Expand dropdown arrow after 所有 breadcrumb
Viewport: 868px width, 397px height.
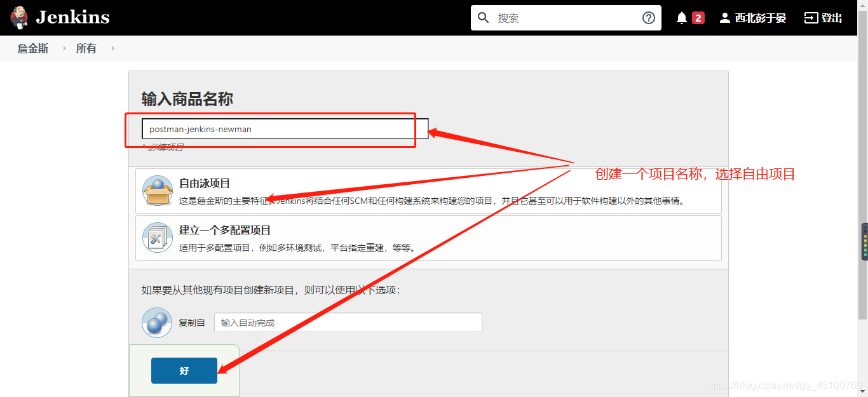click(113, 48)
